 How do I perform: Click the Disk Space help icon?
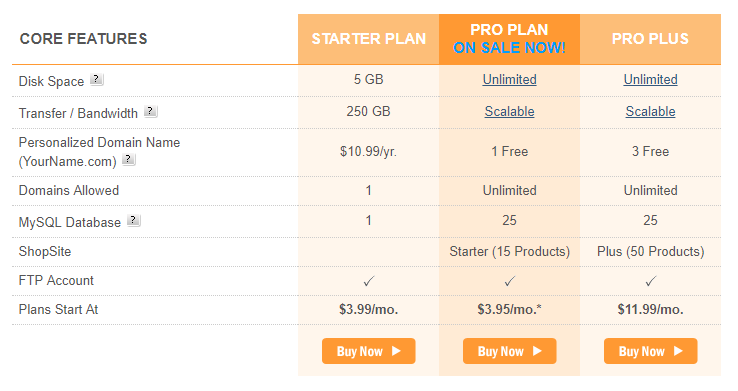96,79
